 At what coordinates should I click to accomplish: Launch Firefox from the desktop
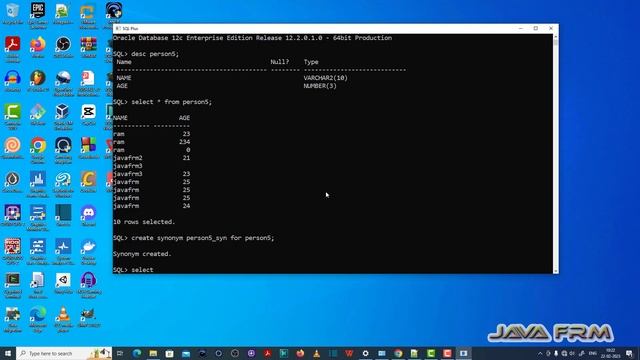pyautogui.click(x=38, y=47)
